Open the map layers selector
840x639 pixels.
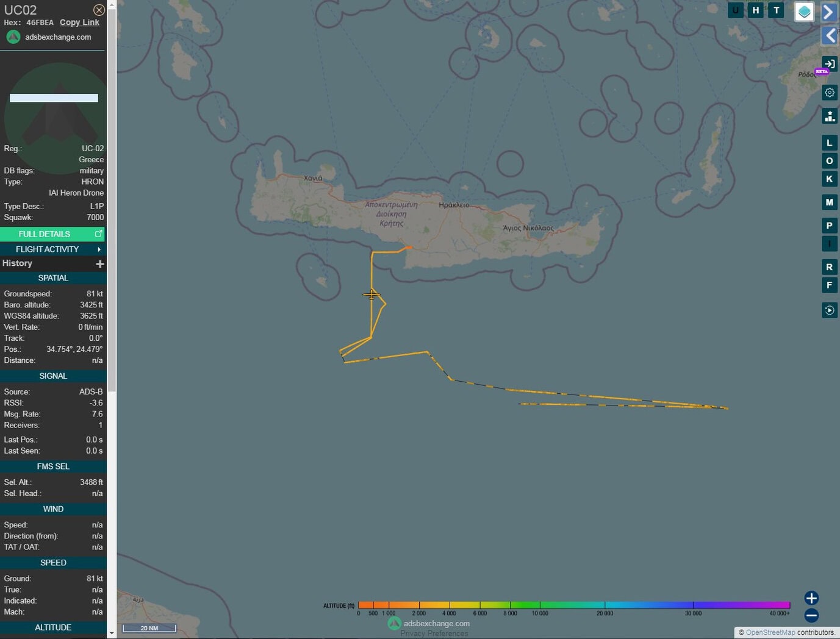pos(804,12)
